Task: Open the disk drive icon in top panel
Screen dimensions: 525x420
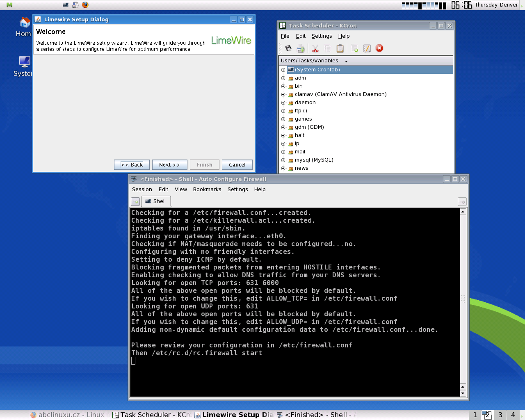Action: [75, 5]
